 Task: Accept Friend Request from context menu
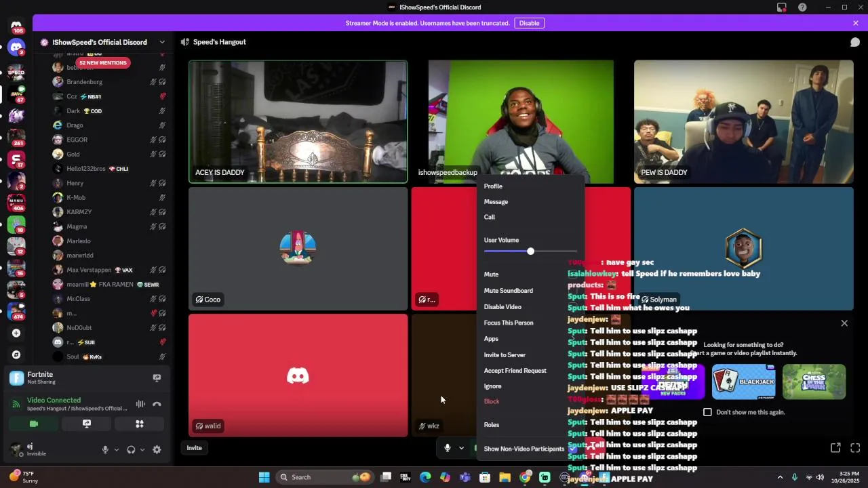(x=530, y=371)
